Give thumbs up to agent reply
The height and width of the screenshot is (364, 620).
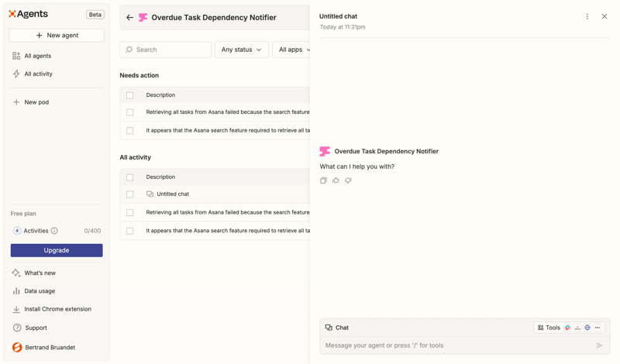336,180
